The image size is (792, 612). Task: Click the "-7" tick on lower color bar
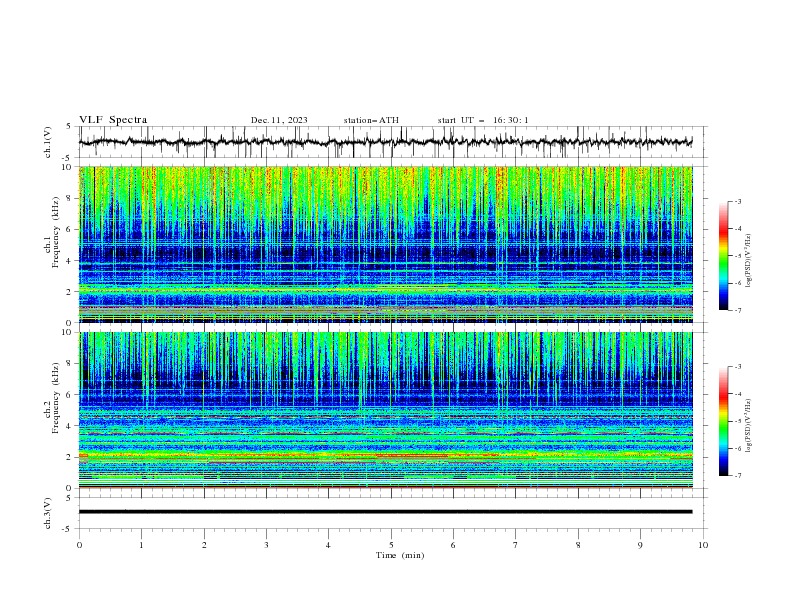pos(738,476)
